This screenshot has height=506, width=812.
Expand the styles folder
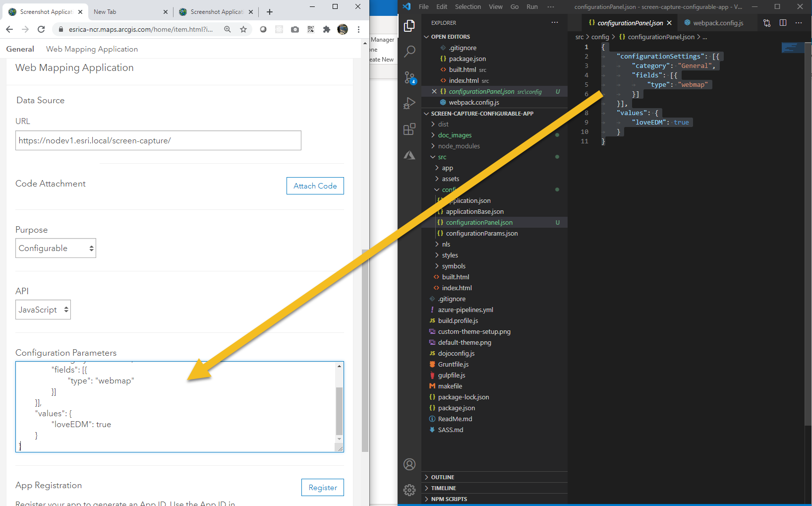click(450, 255)
